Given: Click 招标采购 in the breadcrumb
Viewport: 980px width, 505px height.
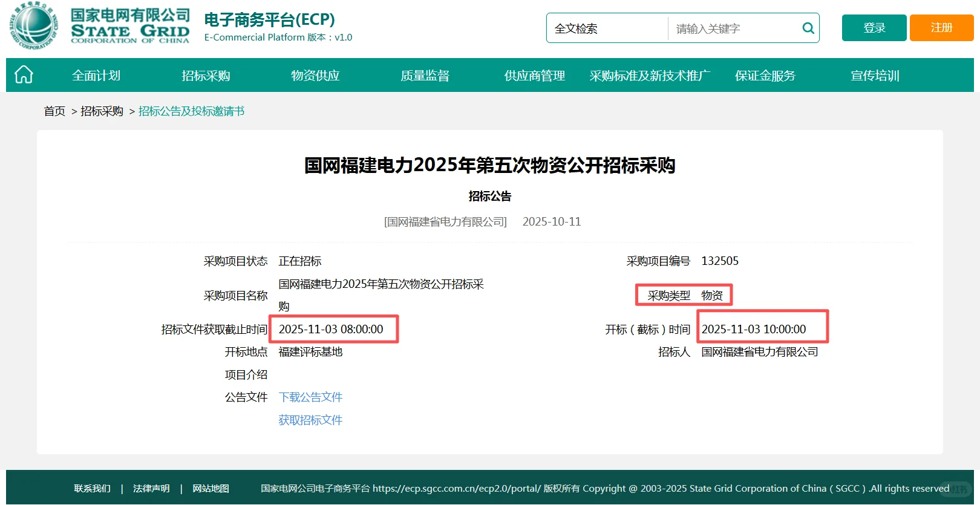Looking at the screenshot, I should coord(102,111).
